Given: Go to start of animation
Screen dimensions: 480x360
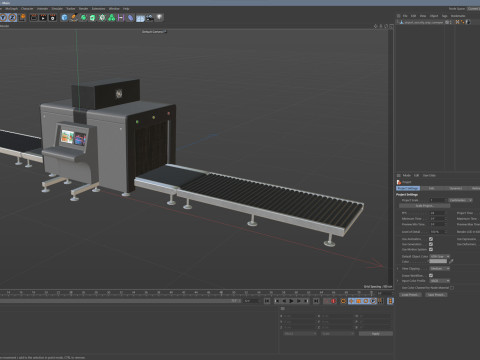Looking at the screenshot, I should click(267, 301).
